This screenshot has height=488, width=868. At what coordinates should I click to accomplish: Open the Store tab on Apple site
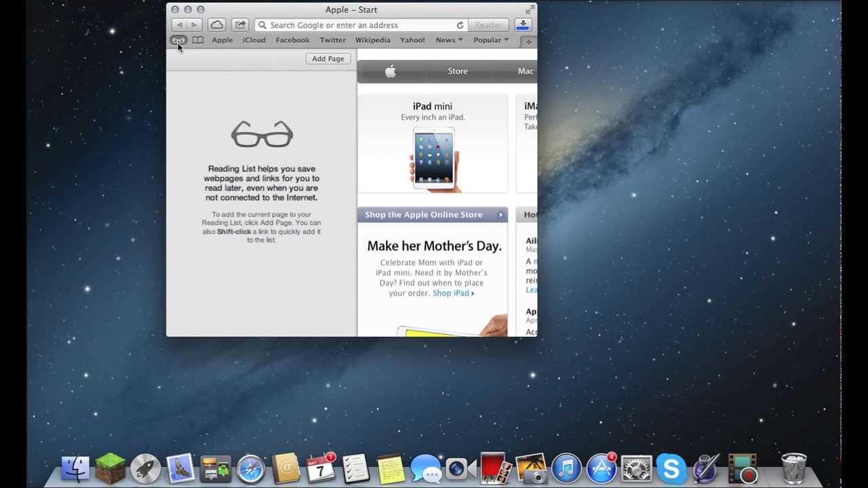[x=458, y=71]
